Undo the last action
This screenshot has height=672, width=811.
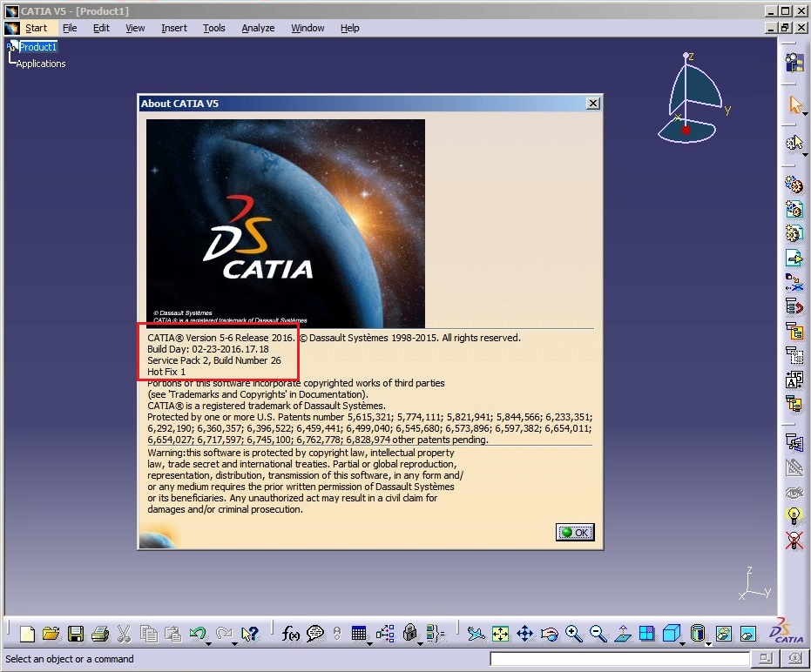(x=197, y=633)
